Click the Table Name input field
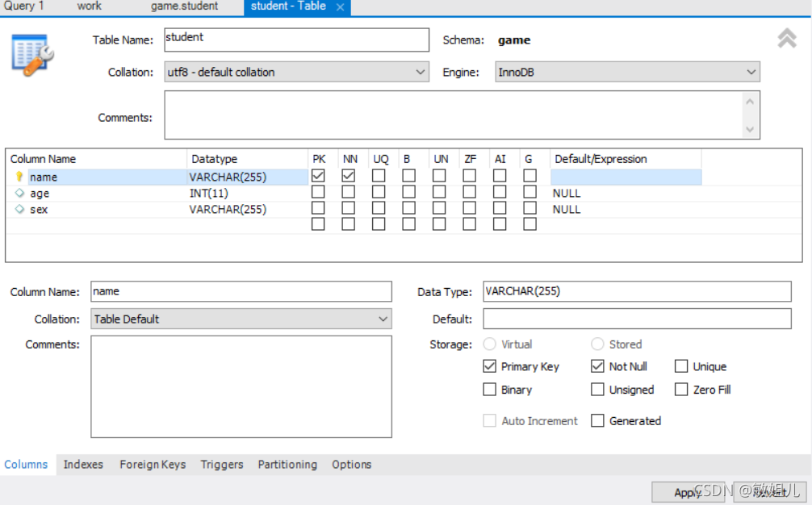Image resolution: width=812 pixels, height=505 pixels. pos(297,40)
